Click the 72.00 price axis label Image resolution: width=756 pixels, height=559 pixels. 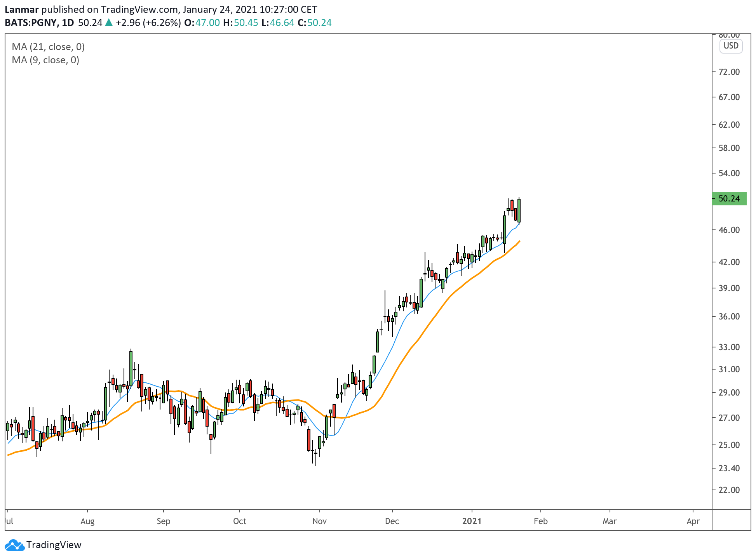point(729,72)
